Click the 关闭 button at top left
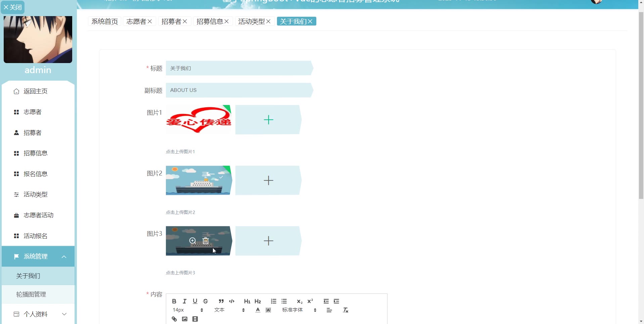This screenshot has width=644, height=324. (12, 7)
